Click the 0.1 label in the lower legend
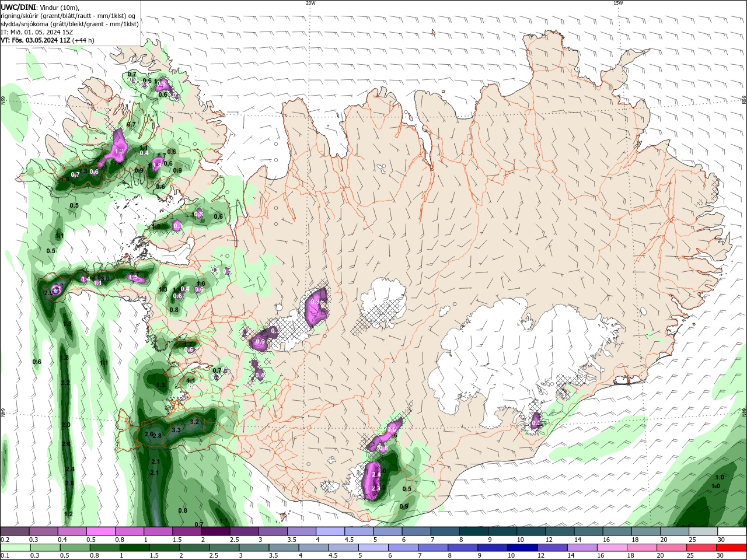 (5, 556)
